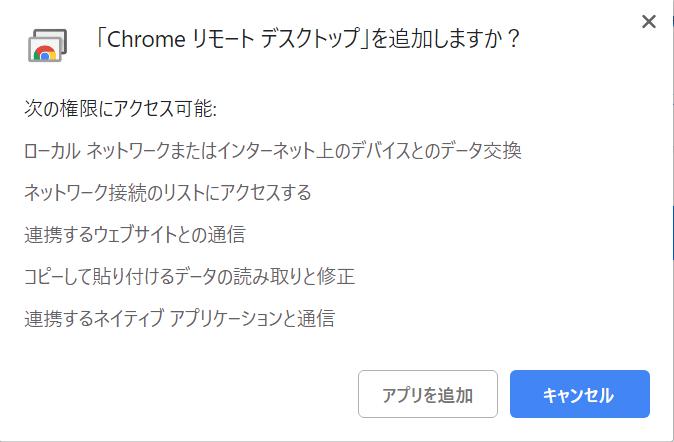674x442 pixels.
Task: Click the text デスクトップ in the title
Action: [x=310, y=39]
